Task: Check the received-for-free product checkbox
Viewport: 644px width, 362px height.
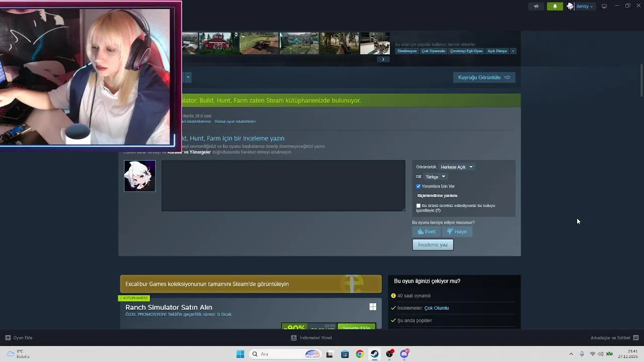Action: click(x=418, y=206)
